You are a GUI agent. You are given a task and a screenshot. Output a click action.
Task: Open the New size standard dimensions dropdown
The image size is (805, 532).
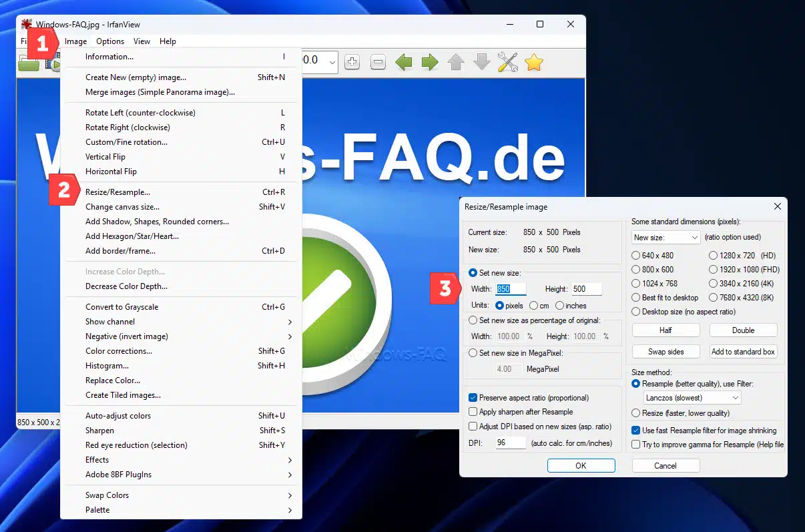point(665,237)
